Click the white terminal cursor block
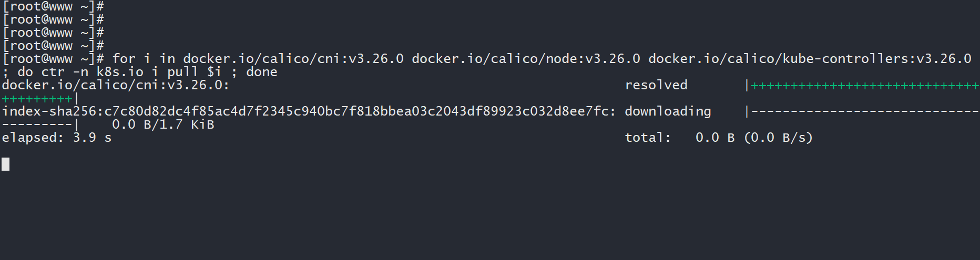Viewport: 980px width, 260px height. click(5, 164)
